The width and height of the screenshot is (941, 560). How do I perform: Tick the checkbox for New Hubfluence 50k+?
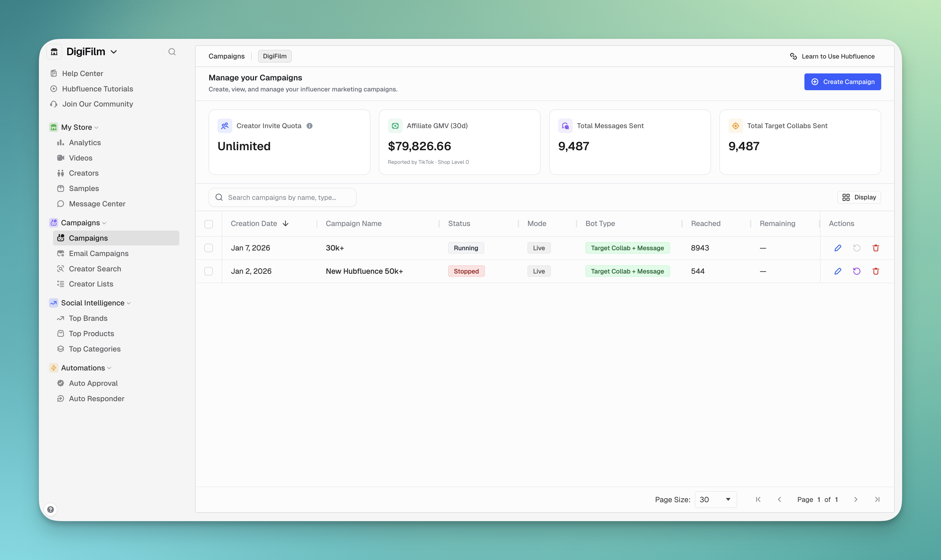pos(209,271)
